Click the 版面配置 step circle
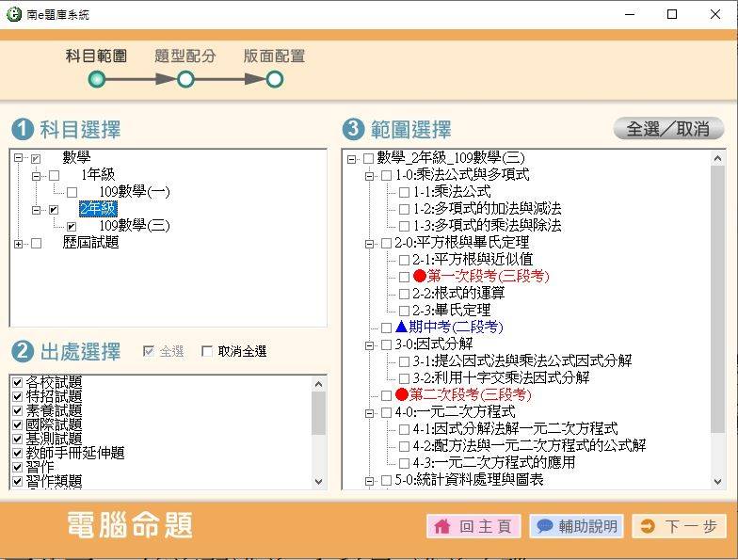This screenshot has width=738, height=560. click(x=275, y=79)
